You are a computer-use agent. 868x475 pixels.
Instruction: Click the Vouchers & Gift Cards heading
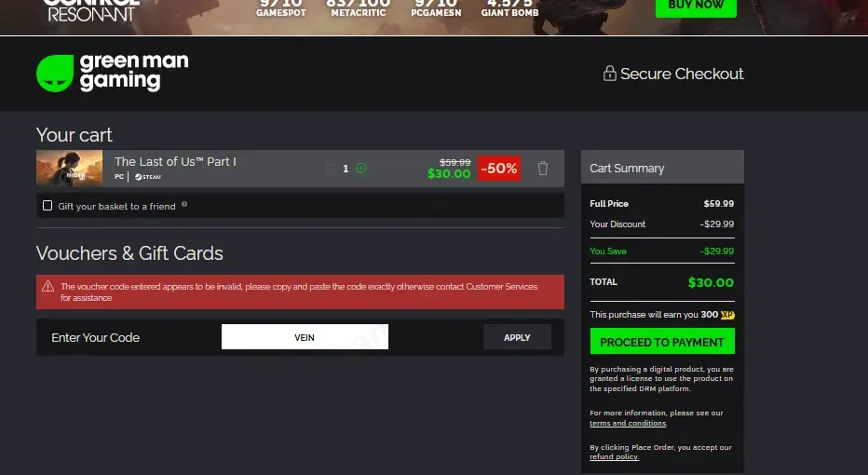coord(129,253)
